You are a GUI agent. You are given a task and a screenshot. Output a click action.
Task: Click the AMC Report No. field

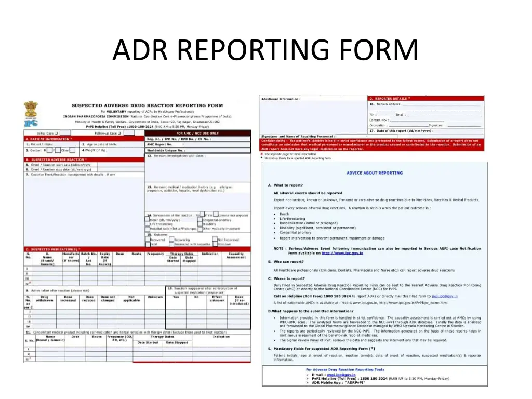(198, 144)
